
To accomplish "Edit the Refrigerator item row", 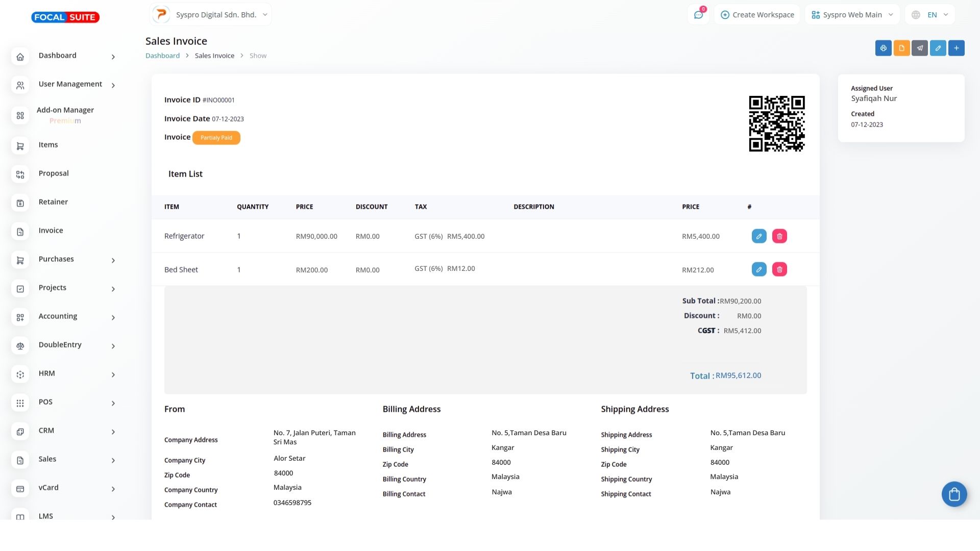I will [758, 236].
